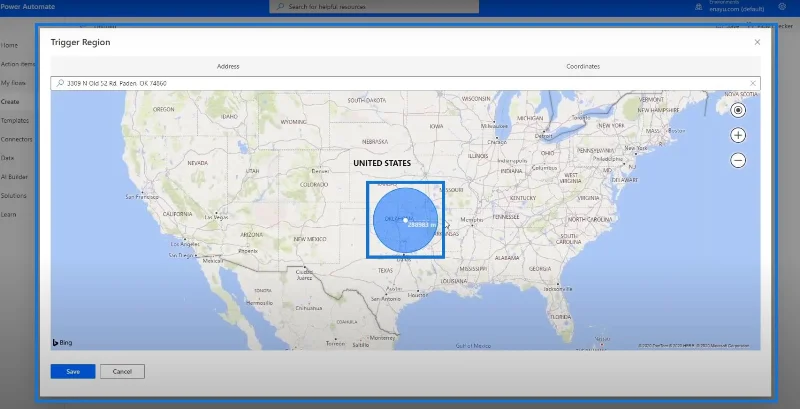800x409 pixels.
Task: Click the UNITED STATES map label
Action: 382,163
